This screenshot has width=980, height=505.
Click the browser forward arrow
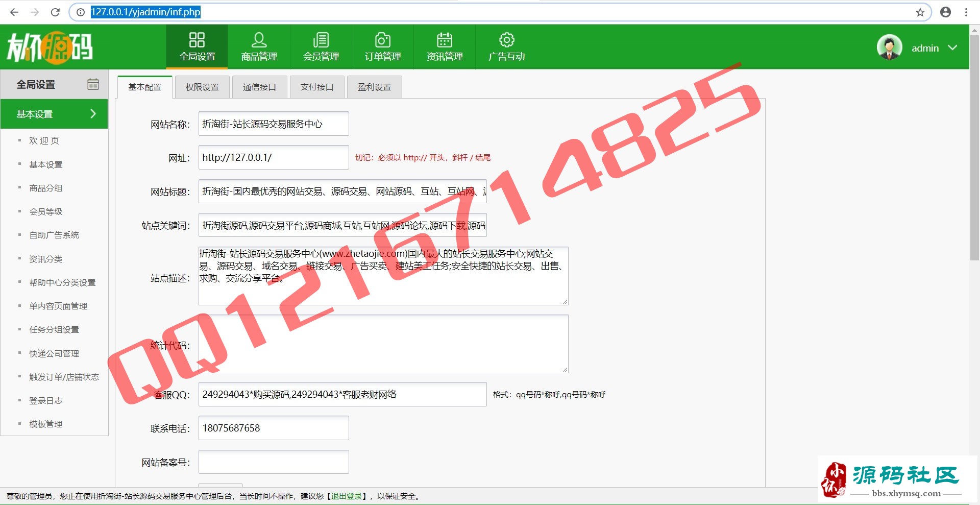[x=35, y=12]
